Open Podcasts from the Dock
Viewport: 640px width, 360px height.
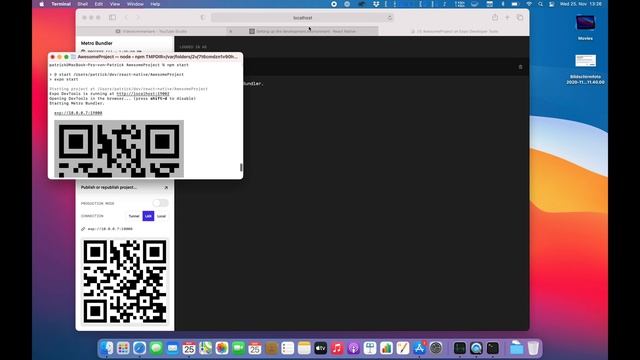[353, 348]
